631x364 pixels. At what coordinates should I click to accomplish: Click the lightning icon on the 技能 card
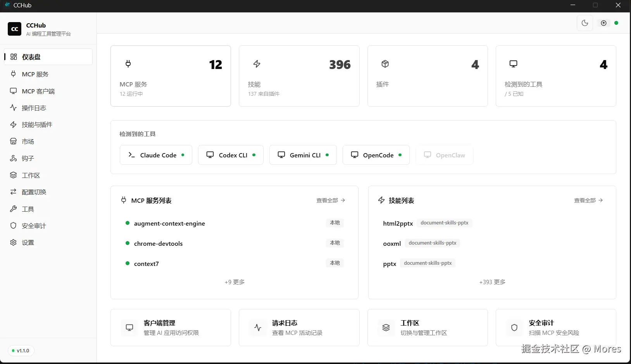click(x=257, y=64)
